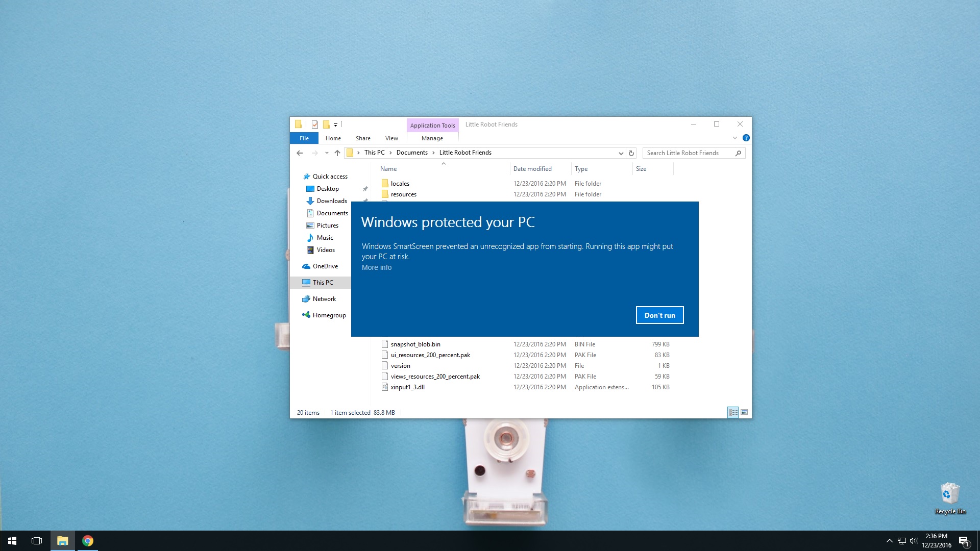This screenshot has width=980, height=551.
Task: Maximize the Little Robot Friends window
Action: (x=717, y=124)
